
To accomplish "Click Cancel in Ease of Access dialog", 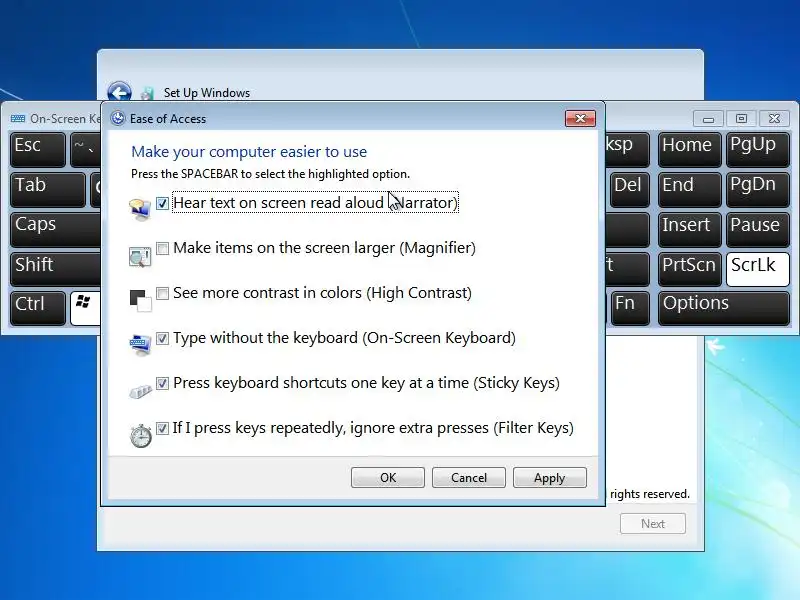I will [x=469, y=478].
